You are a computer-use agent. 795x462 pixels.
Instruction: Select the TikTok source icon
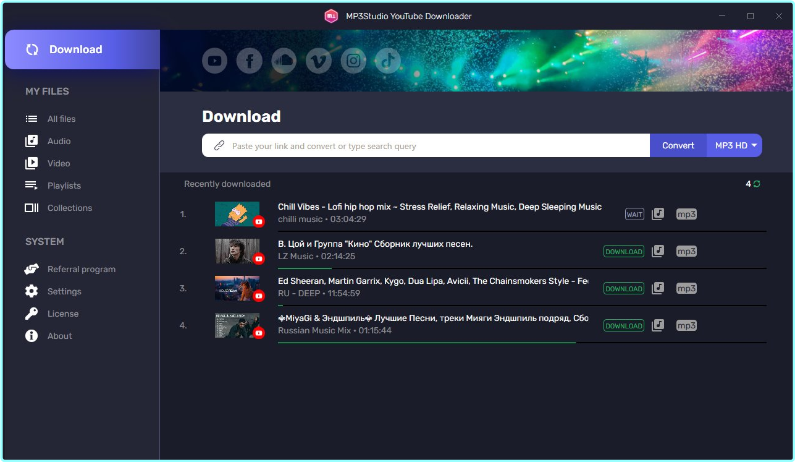click(x=388, y=61)
